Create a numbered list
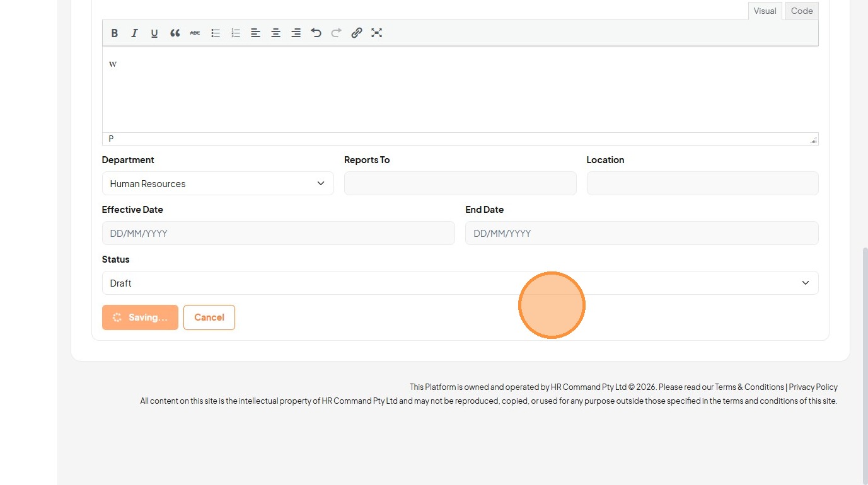This screenshot has height=485, width=868. coord(235,33)
